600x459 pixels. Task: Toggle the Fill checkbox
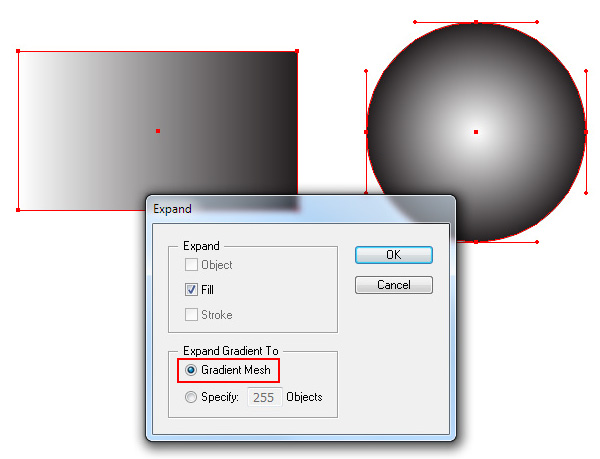coord(191,290)
